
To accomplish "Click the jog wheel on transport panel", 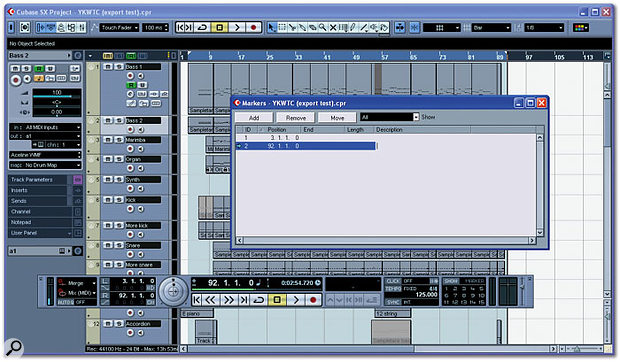I will [173, 291].
